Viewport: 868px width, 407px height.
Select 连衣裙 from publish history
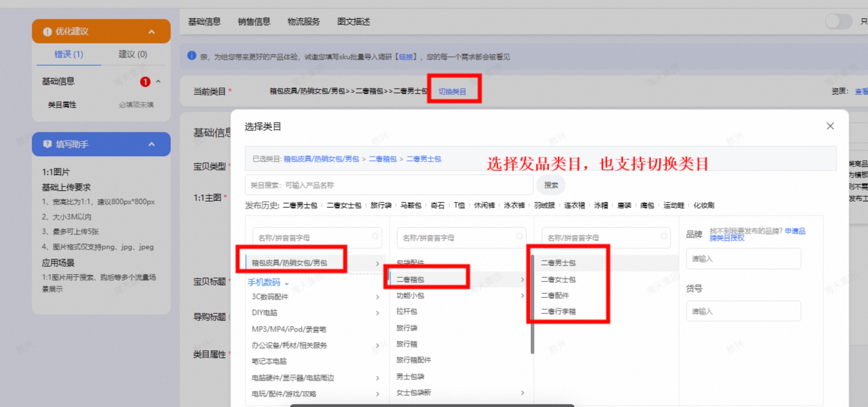[x=575, y=206]
